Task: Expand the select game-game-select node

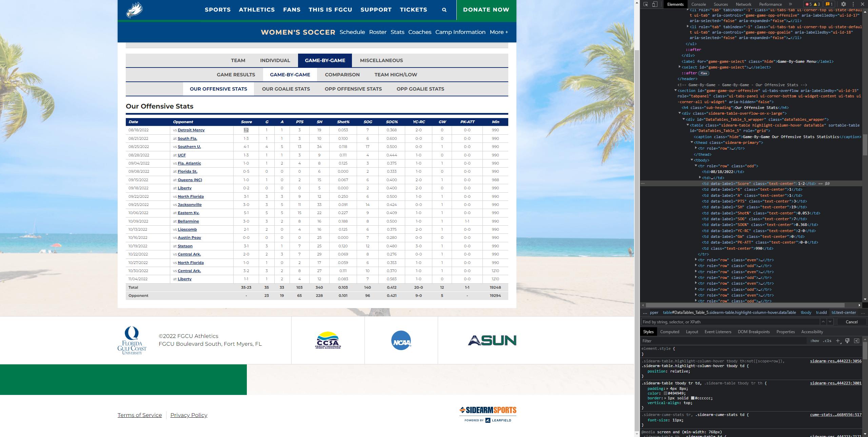Action: pyautogui.click(x=680, y=67)
